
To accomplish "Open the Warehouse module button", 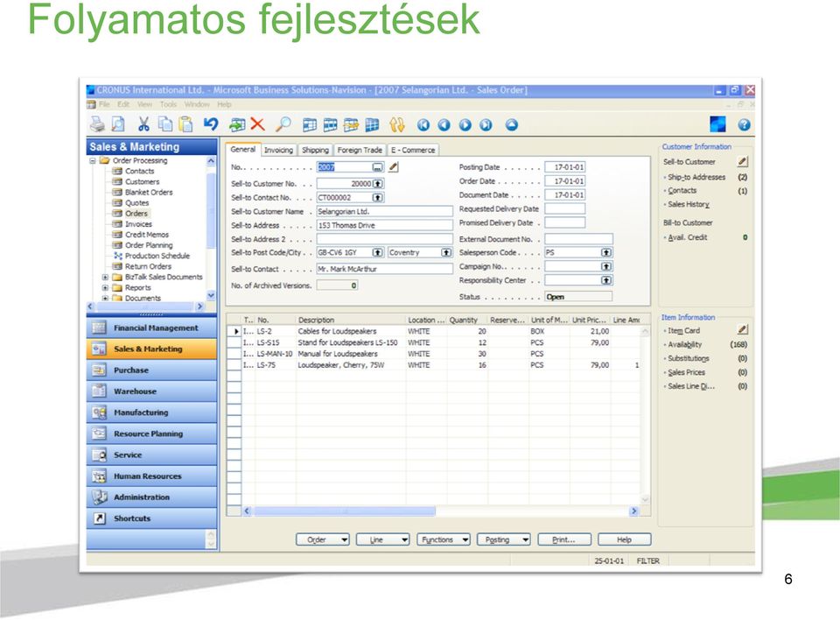I will (151, 391).
